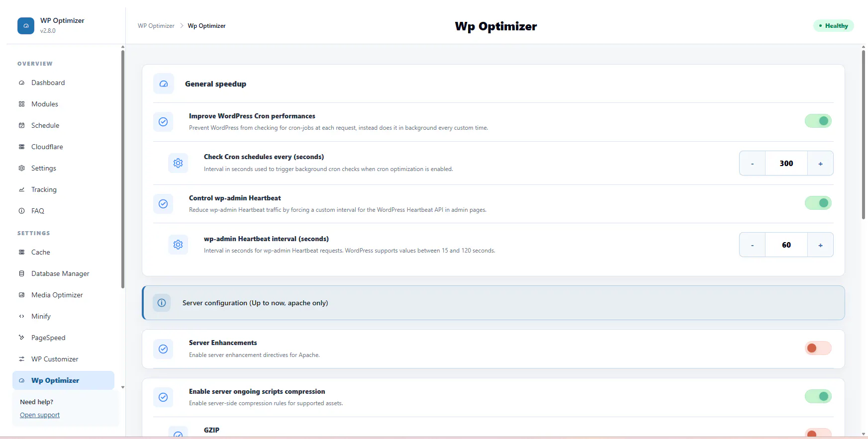Click the Cloudflare sidebar icon
The width and height of the screenshot is (868, 439).
(21, 147)
